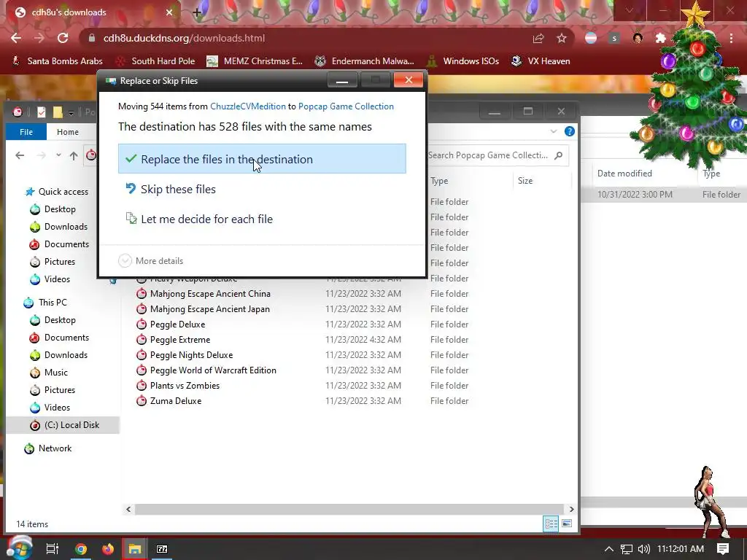747x560 pixels.
Task: Reload the page in Chrome
Action: (63, 38)
